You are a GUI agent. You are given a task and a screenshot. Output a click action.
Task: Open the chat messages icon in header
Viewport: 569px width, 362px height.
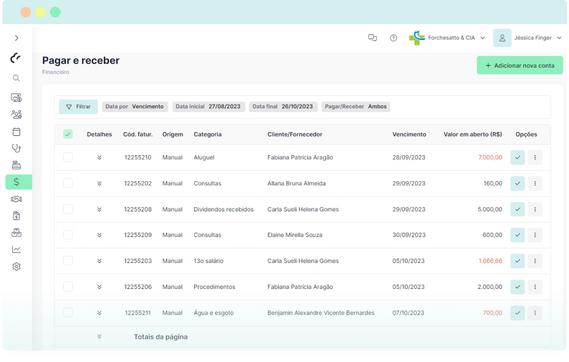point(372,38)
